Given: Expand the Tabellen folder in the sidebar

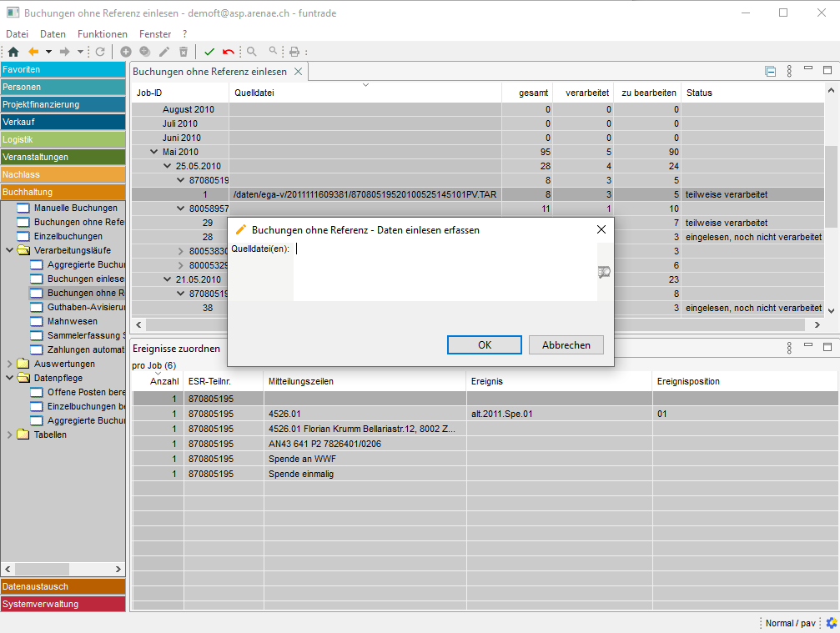Looking at the screenshot, I should pyautogui.click(x=10, y=435).
